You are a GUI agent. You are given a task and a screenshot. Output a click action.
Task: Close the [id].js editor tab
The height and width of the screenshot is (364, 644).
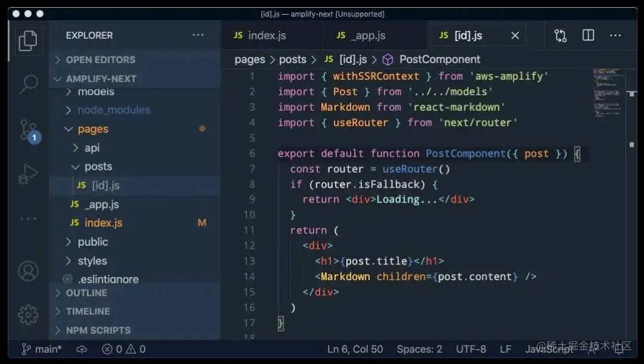(515, 36)
